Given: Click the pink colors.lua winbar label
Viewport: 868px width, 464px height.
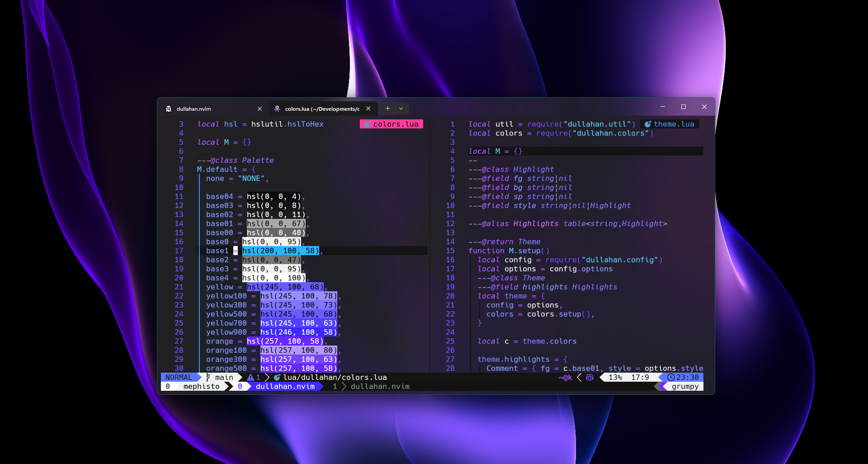Looking at the screenshot, I should pos(392,124).
